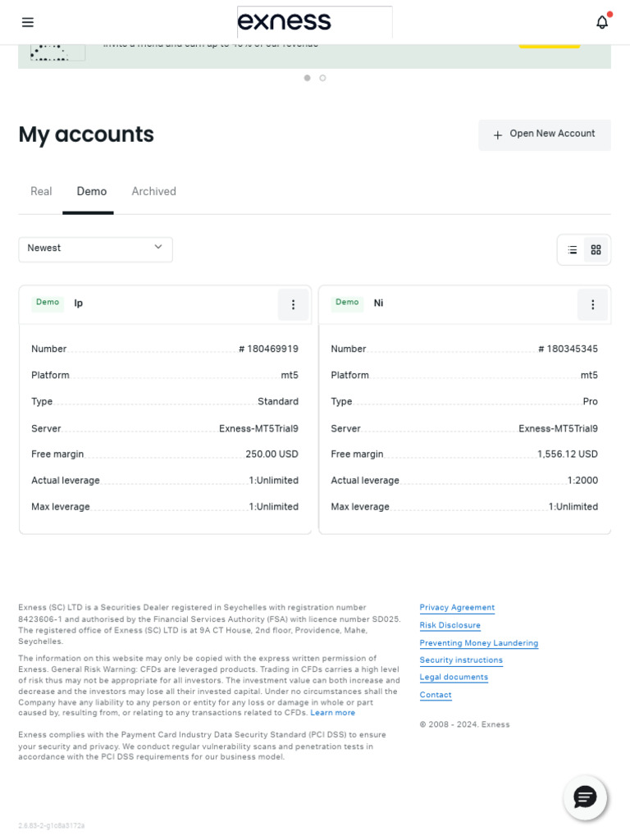Click Open New Account button
This screenshot has height=840, width=630.
(544, 135)
